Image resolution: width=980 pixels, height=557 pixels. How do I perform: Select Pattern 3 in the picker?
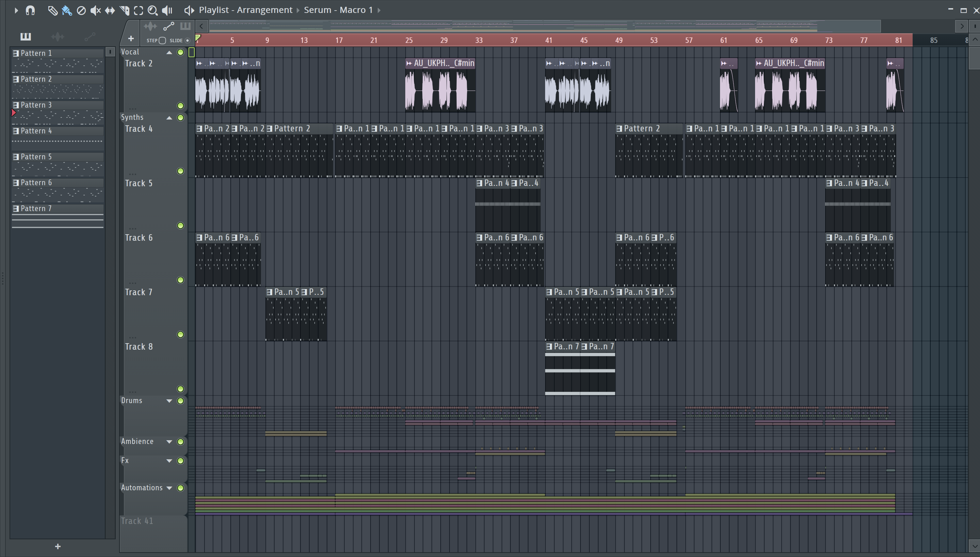pyautogui.click(x=58, y=112)
